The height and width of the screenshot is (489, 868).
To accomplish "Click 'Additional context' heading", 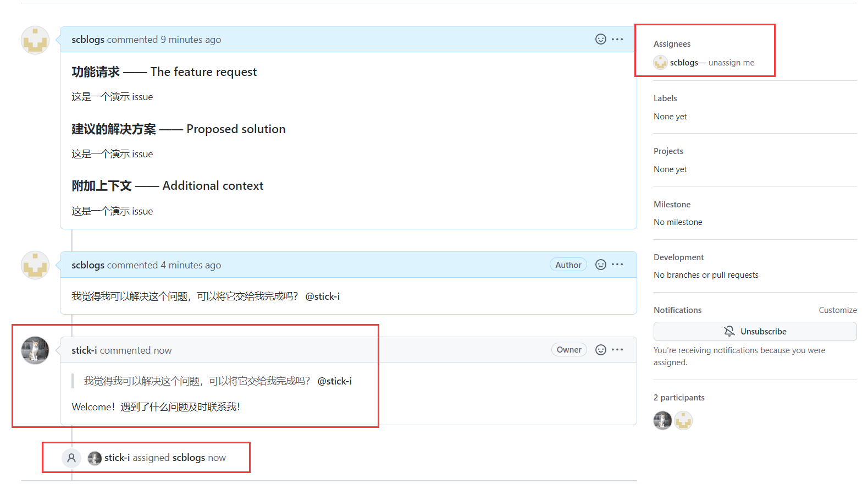I will 213,186.
